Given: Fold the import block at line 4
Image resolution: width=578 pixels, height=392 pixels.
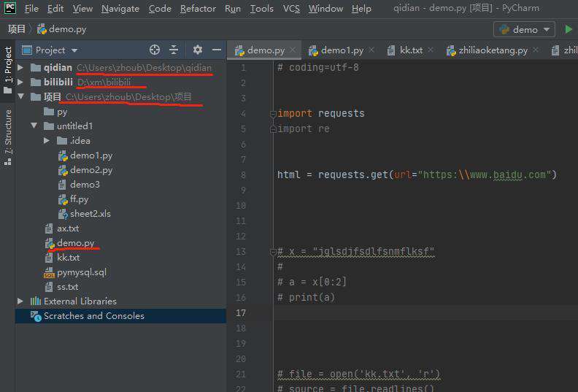Looking at the screenshot, I should pyautogui.click(x=273, y=114).
